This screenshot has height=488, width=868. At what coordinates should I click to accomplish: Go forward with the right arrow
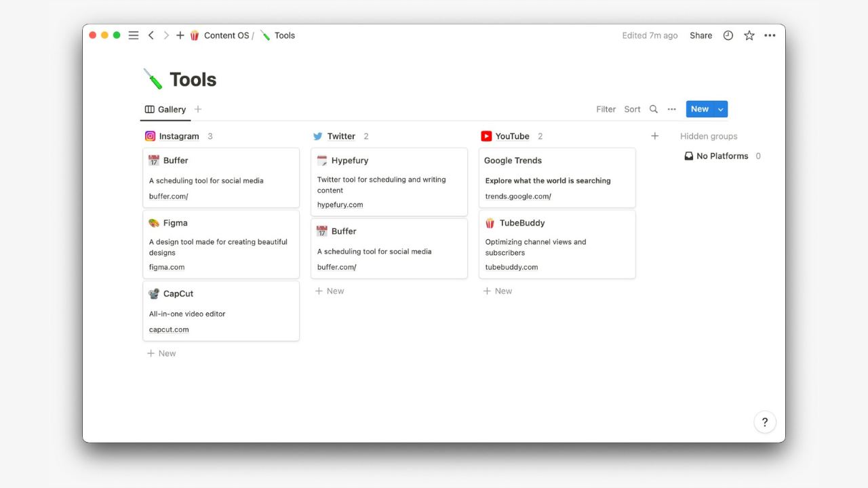coord(166,35)
